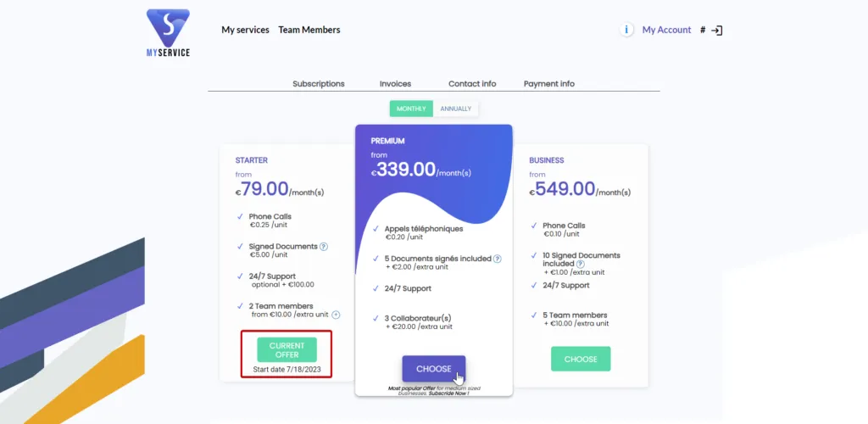The image size is (868, 424).
Task: Open help icon for Starter Signed Documents
Action: 324,246
